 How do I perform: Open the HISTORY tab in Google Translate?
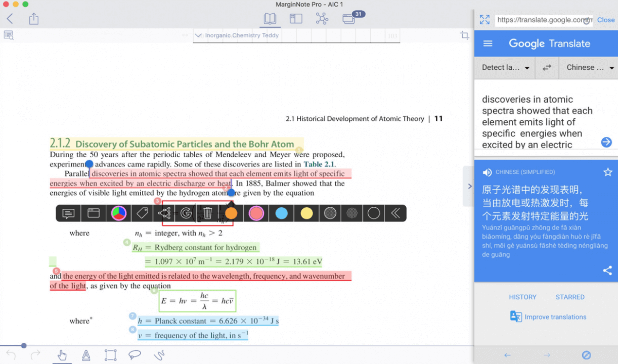522,297
